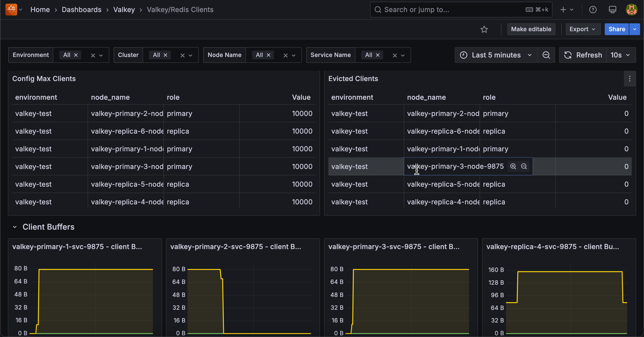Screen dimensions: 644x337
Task: Open the user profile avatar
Action: pyautogui.click(x=632, y=10)
